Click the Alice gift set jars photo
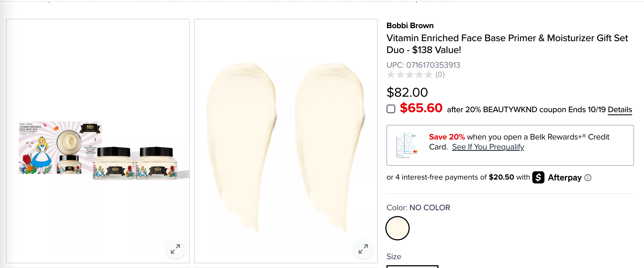The height and width of the screenshot is (268, 644). click(x=98, y=151)
